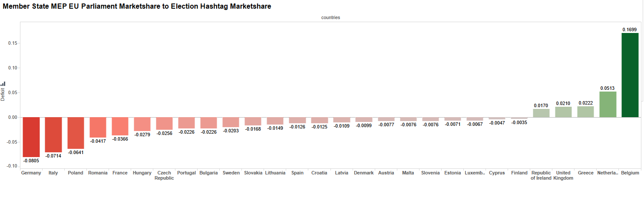
Task: Click the Italy bar in chart
Action: click(x=53, y=135)
